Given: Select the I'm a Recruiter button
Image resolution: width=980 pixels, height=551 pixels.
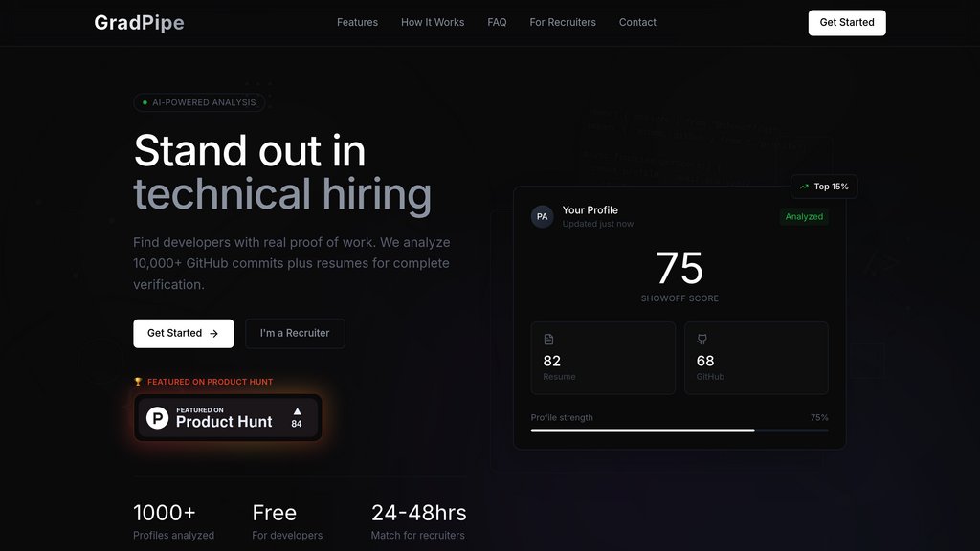Looking at the screenshot, I should tap(295, 333).
